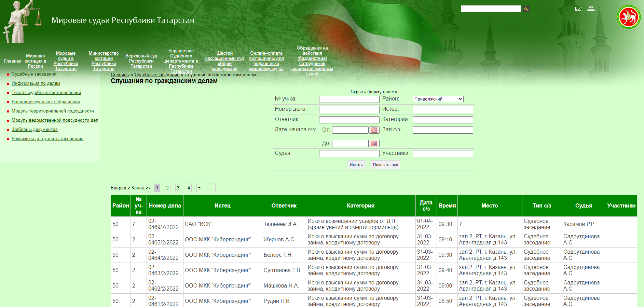Open the sitemap icon in header
The image size is (644, 307).
(x=591, y=9)
